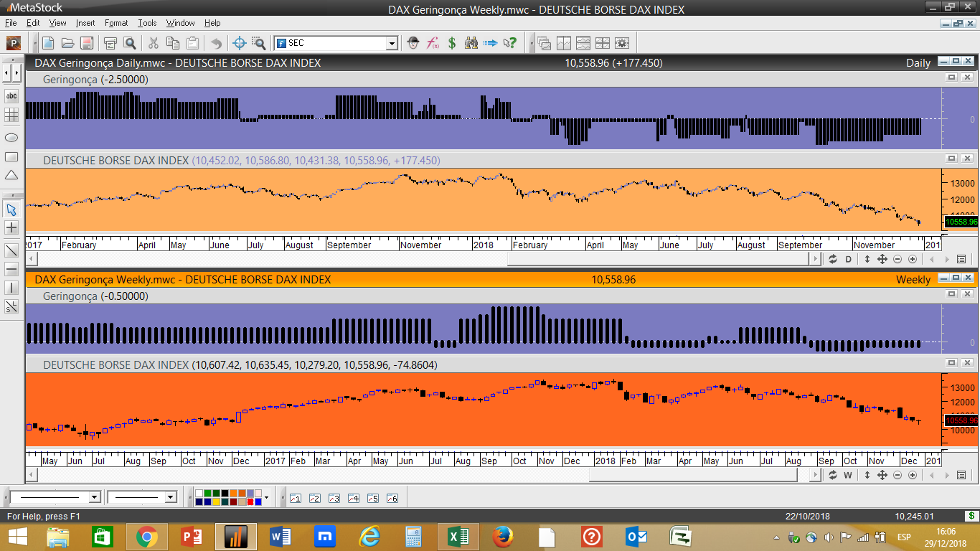
Task: Expand the color palette dropdown arrow
Action: pos(266,497)
